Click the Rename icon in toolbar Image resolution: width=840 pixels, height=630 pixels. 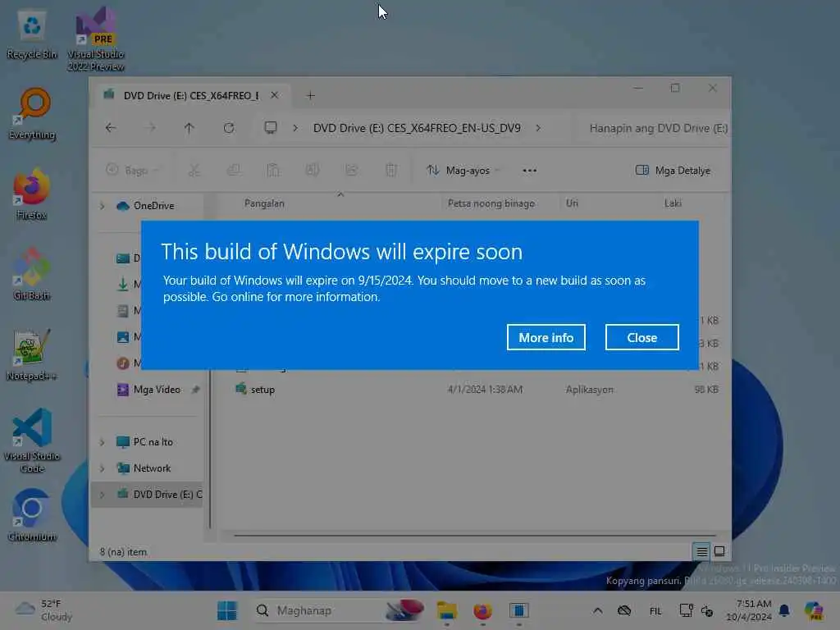[x=313, y=171]
